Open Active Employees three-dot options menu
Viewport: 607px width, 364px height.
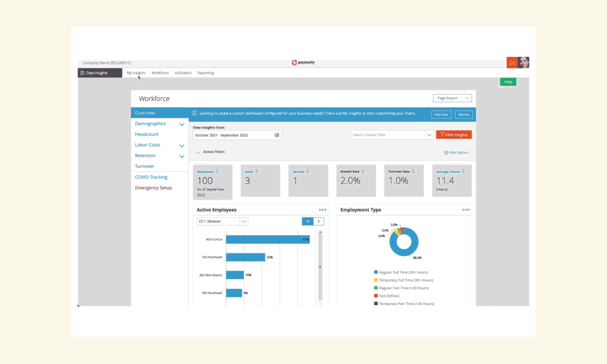coord(322,210)
